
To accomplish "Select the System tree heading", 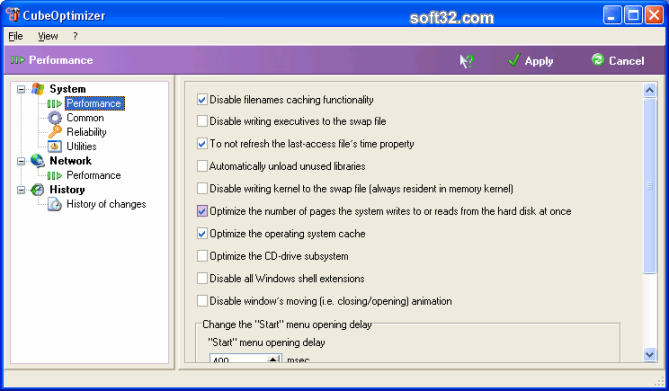I will (67, 89).
